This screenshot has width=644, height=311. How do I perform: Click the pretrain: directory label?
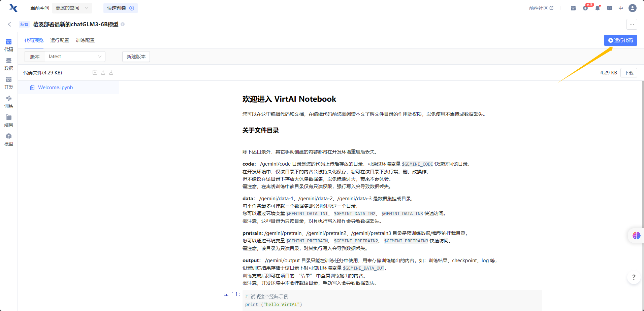(x=253, y=233)
